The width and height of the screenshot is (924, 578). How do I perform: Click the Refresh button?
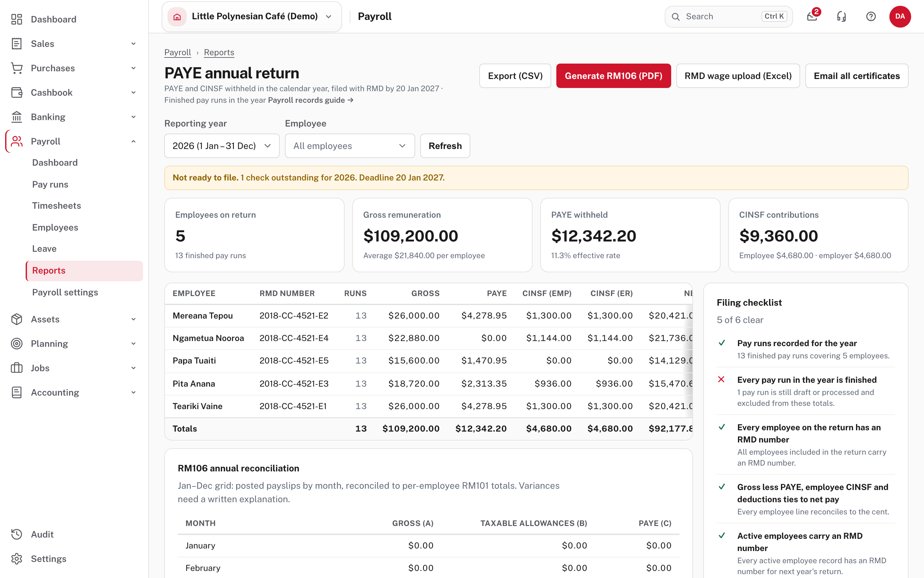(445, 146)
